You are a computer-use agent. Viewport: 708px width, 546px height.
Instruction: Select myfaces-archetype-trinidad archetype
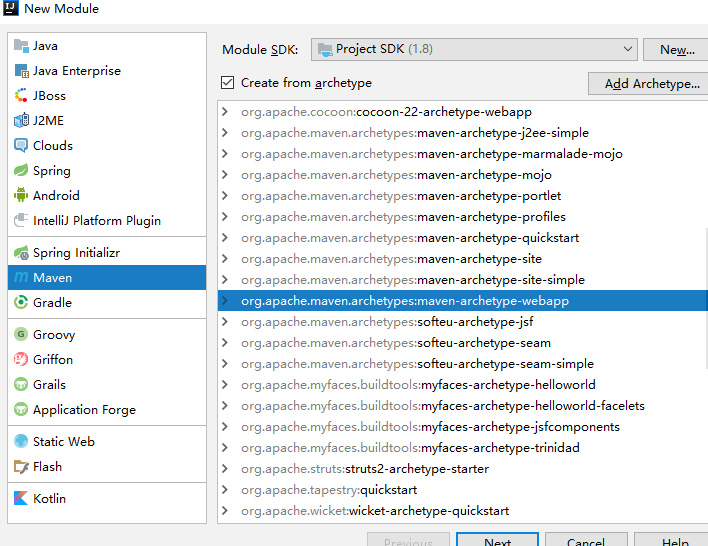click(x=462, y=448)
